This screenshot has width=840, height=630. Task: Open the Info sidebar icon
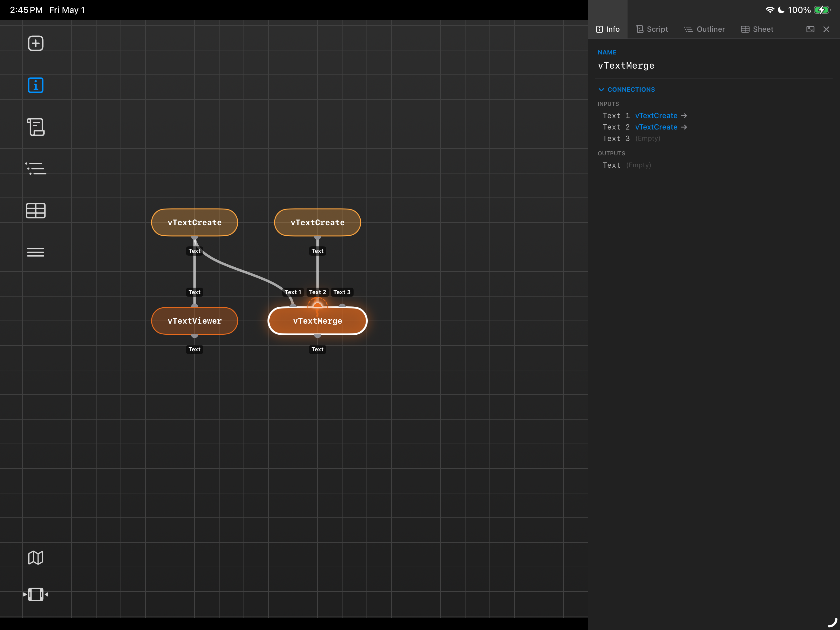(36, 85)
